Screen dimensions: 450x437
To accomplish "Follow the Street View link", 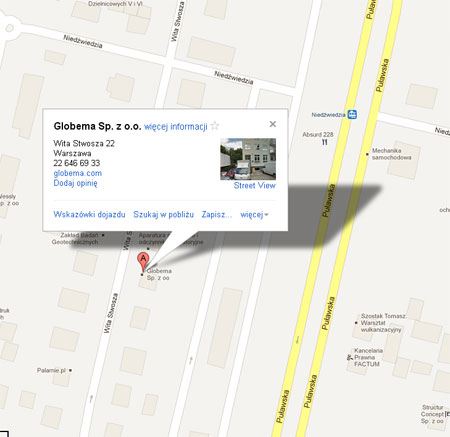I will [x=255, y=186].
